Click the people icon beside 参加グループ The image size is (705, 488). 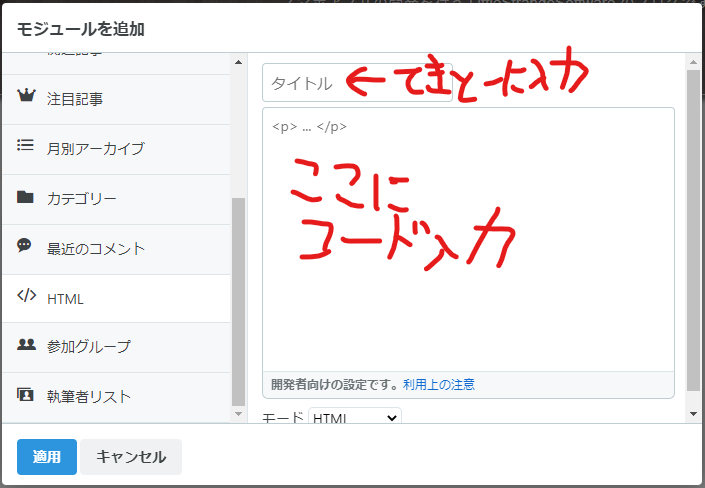coord(26,344)
